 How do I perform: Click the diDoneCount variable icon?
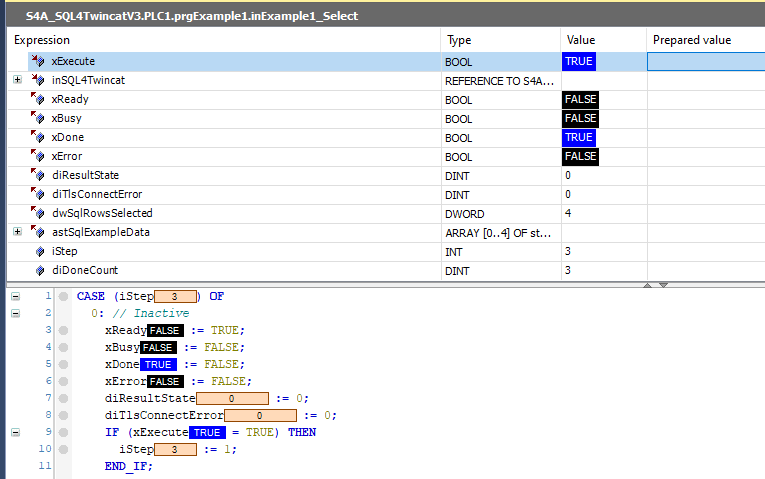(x=40, y=271)
